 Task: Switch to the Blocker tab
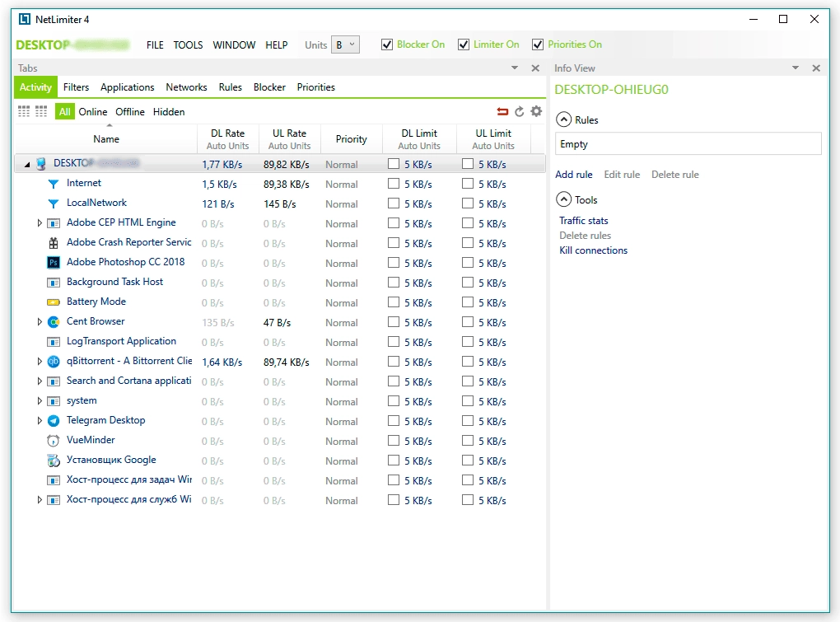point(269,87)
